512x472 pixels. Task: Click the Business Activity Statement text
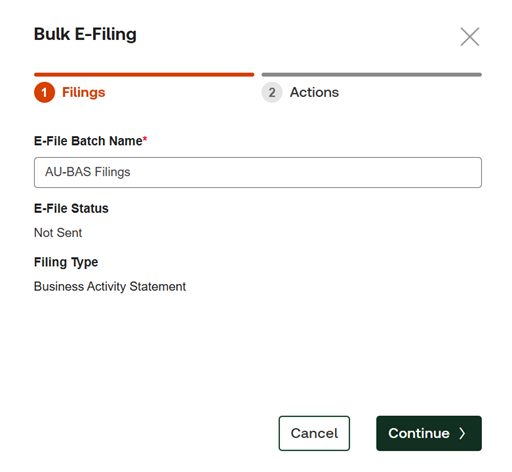click(110, 286)
